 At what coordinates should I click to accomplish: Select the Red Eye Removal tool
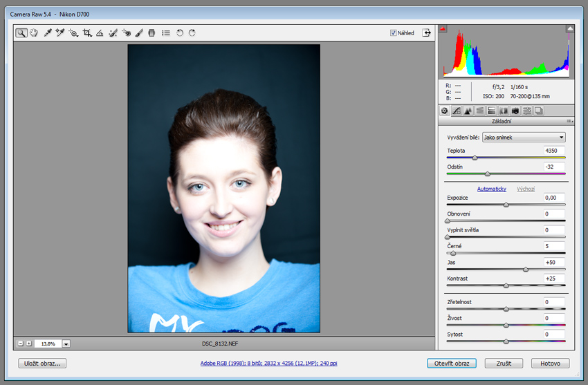point(126,32)
